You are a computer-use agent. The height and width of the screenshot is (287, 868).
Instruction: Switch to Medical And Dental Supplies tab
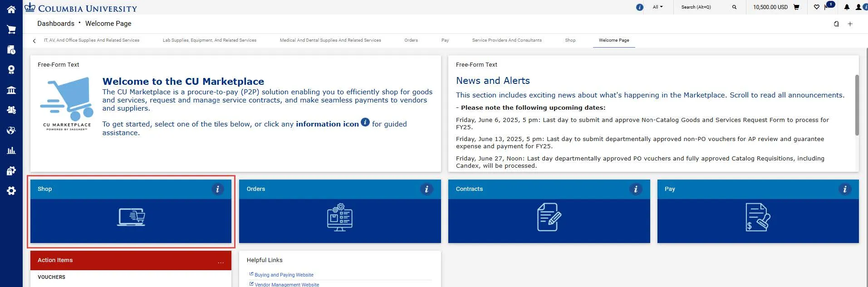coord(330,40)
